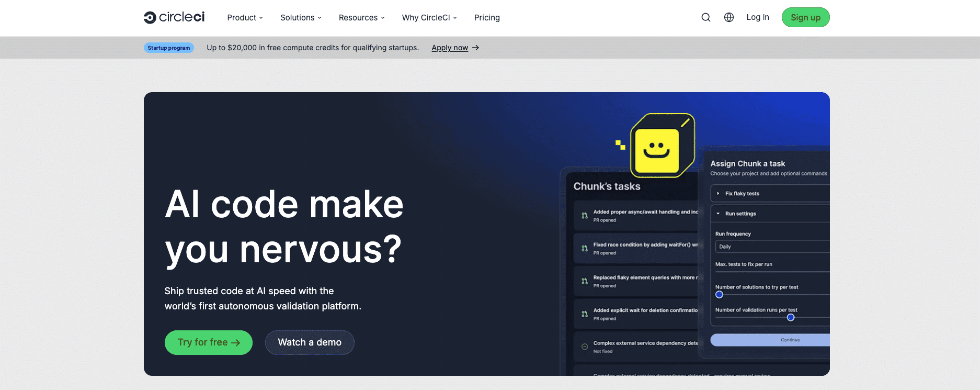Click the 'Assign Chunk a task' heading

(x=748, y=164)
